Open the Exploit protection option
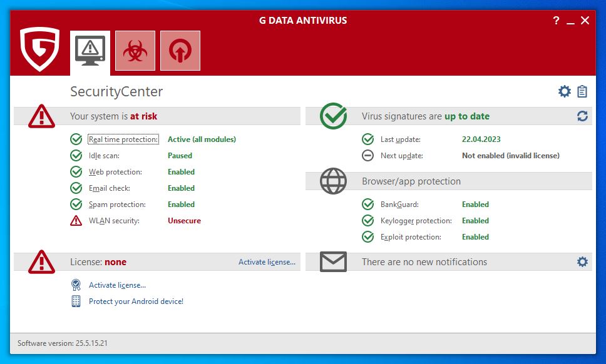Viewport: 606px width, 364px height. pyautogui.click(x=411, y=236)
